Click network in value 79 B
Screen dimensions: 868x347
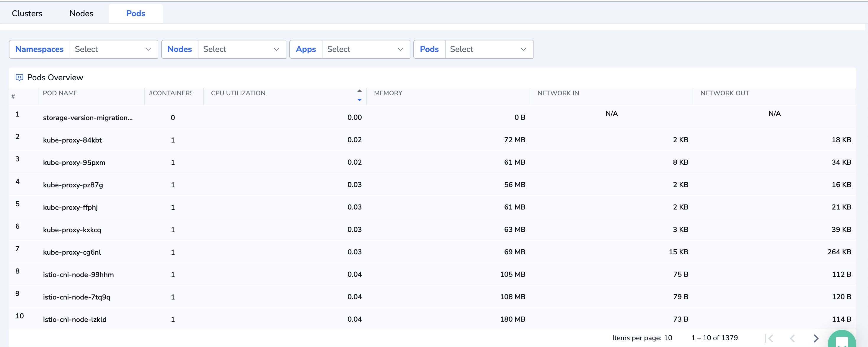click(x=680, y=297)
